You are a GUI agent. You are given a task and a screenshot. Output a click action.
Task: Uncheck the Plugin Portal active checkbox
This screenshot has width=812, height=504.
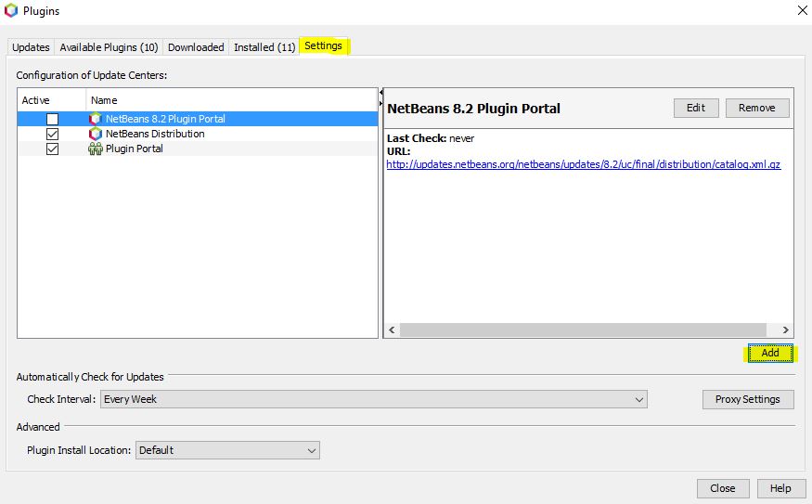(x=52, y=149)
